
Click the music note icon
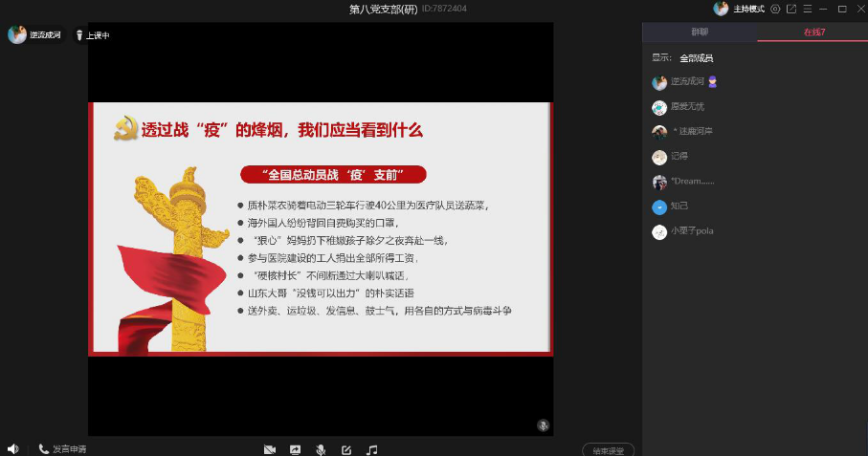point(372,449)
